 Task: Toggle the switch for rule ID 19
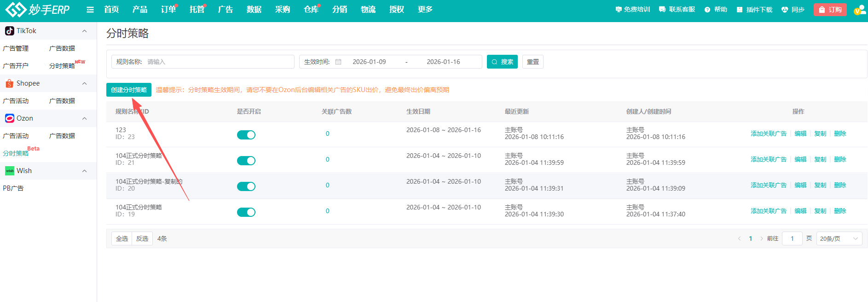click(x=246, y=212)
